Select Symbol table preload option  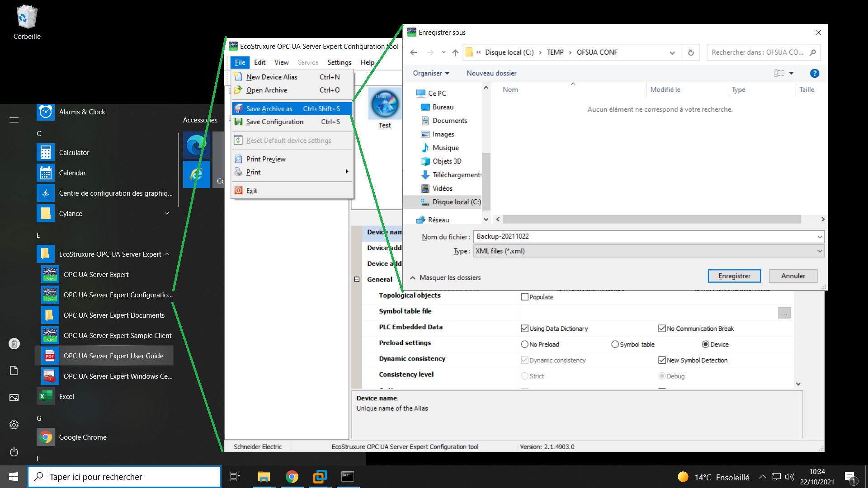pos(615,344)
